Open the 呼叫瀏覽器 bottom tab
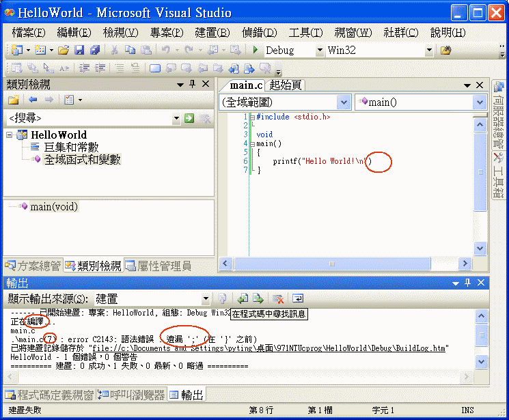 (x=131, y=395)
